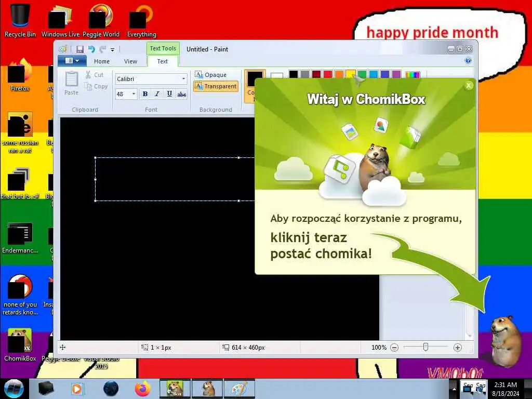Click the media player taskbar icon
The width and height of the screenshot is (532, 399).
77,389
